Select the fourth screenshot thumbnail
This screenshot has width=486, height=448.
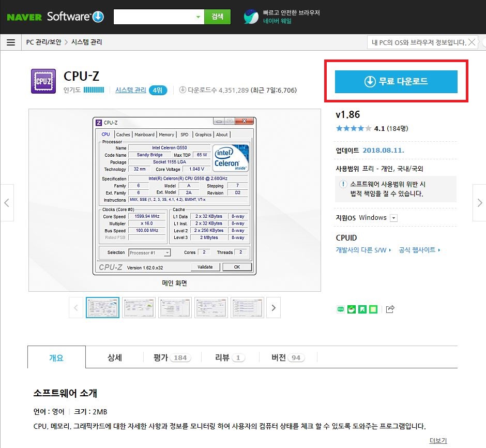pos(211,308)
